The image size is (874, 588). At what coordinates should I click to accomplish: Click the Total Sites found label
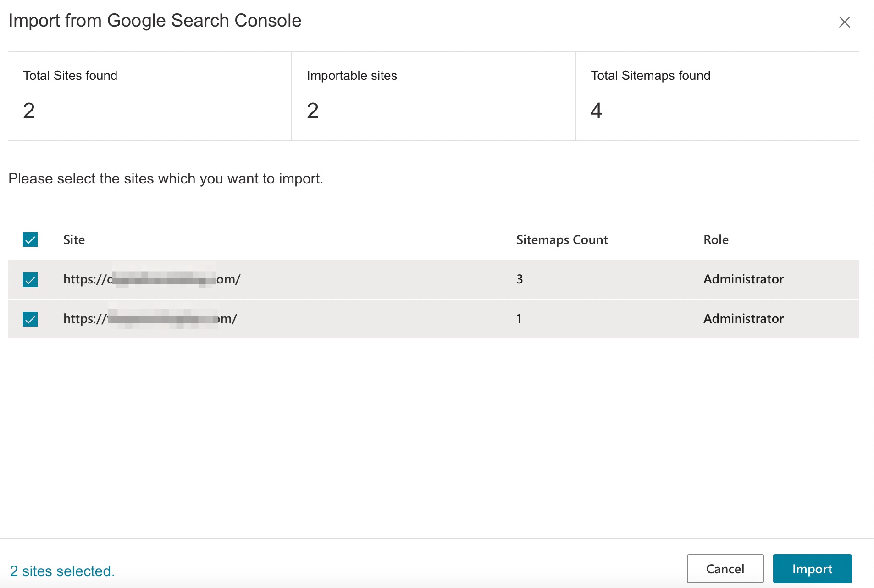(70, 75)
